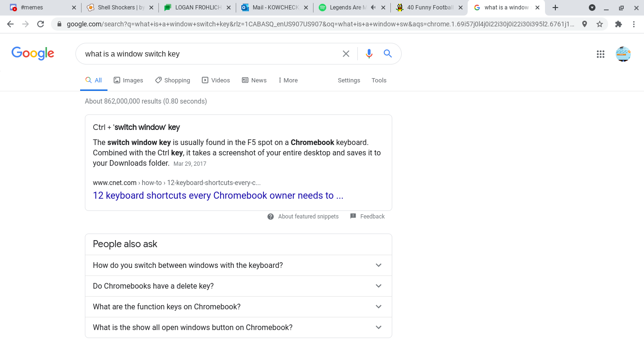Image resolution: width=644 pixels, height=339 pixels.
Task: Click the 'About 862,000,000 results' text
Action: click(146, 101)
